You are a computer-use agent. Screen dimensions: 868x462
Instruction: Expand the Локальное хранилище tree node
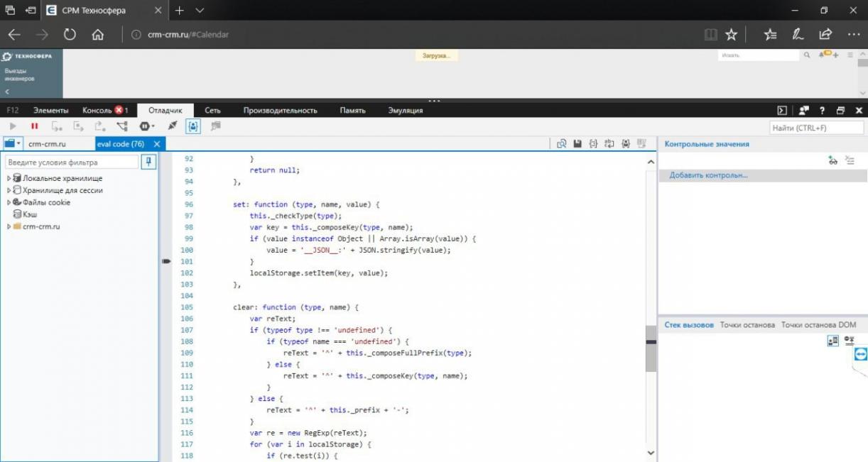9,179
